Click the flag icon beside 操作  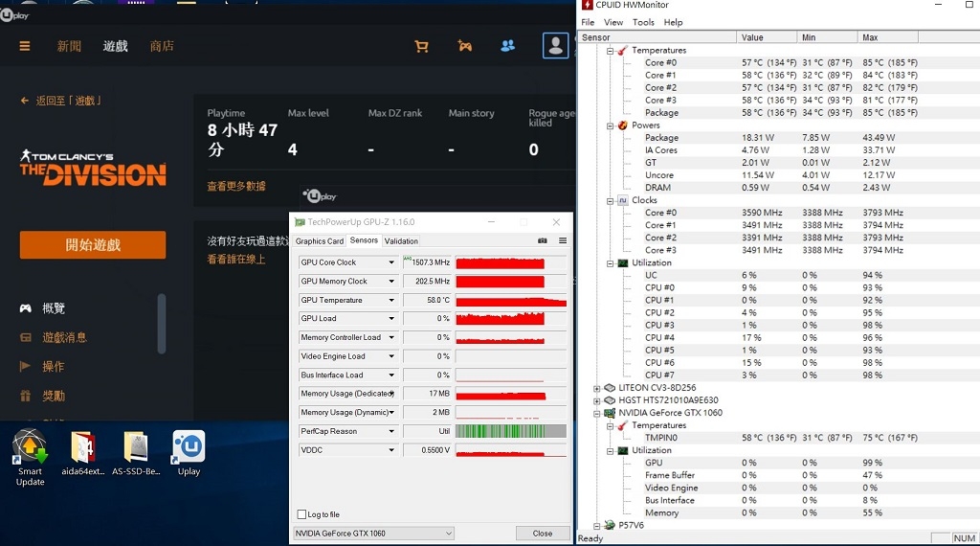pos(25,366)
